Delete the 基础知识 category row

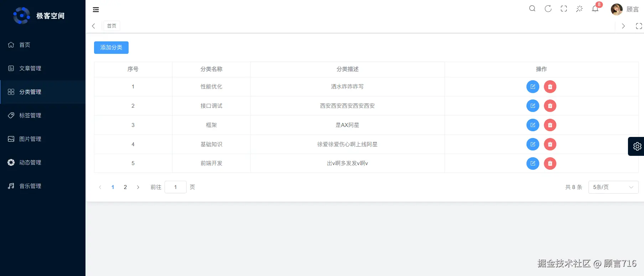[550, 144]
